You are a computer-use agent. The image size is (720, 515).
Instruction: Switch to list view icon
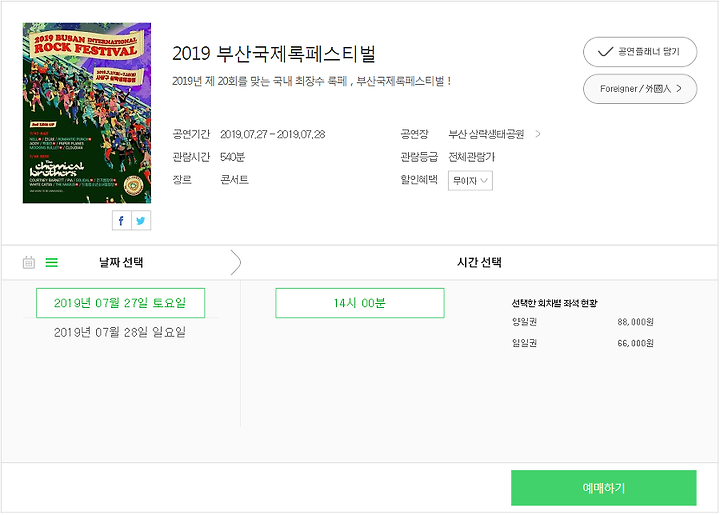click(x=51, y=263)
